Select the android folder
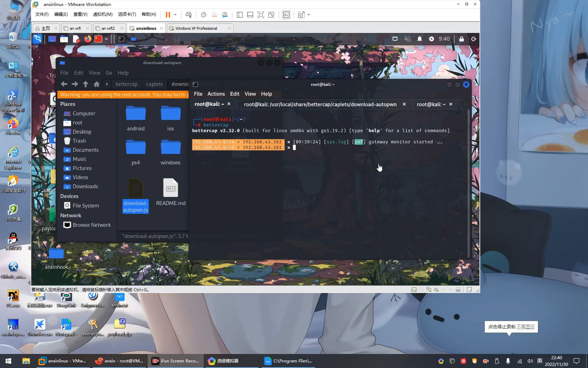Image resolution: width=588 pixels, height=368 pixels. [x=136, y=118]
